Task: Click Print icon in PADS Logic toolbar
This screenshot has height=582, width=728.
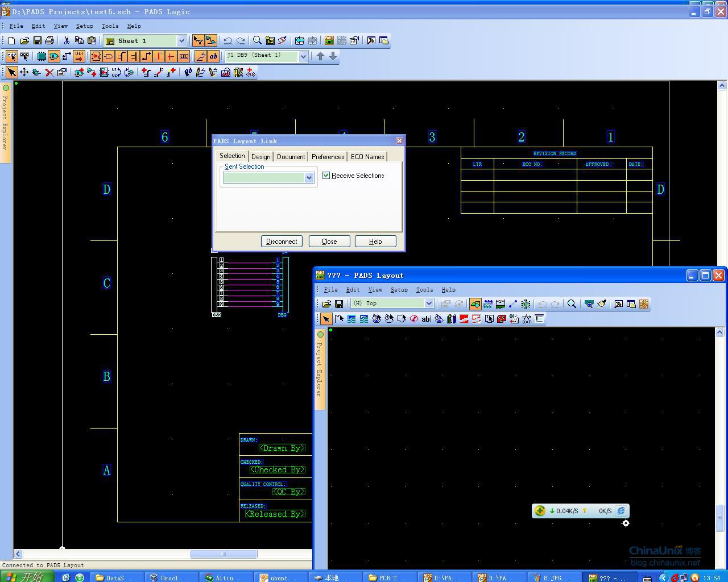Action: pos(49,40)
